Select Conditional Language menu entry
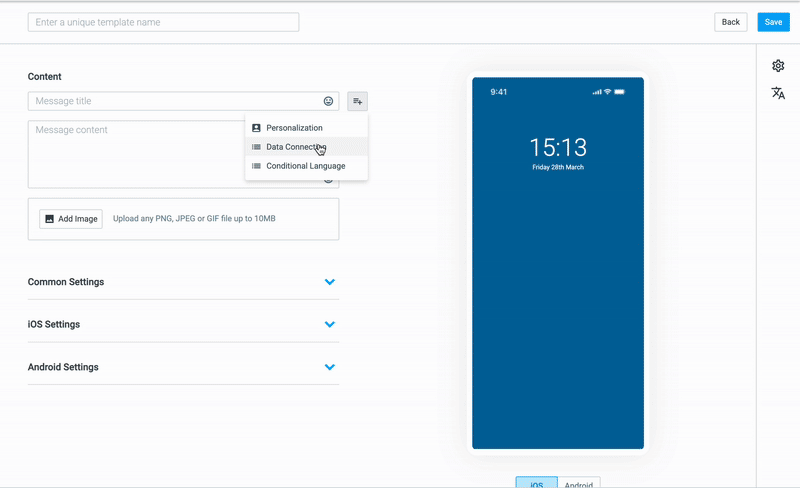Screen dimensions: 800x488 click(x=306, y=166)
